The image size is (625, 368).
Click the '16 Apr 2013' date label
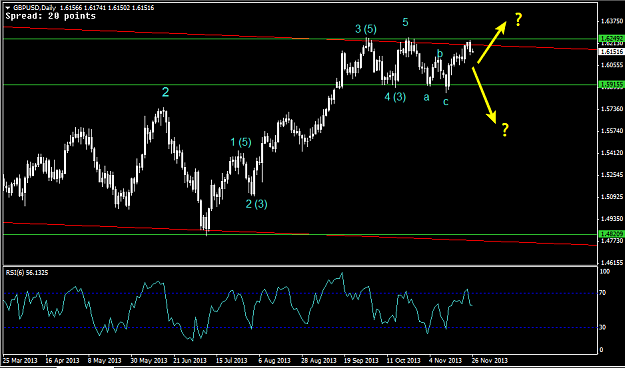(x=63, y=360)
